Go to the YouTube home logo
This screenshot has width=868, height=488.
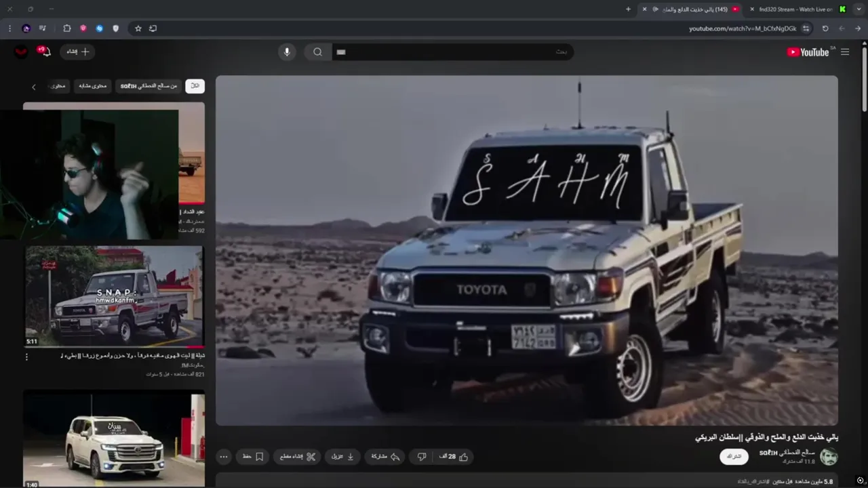[x=808, y=52]
